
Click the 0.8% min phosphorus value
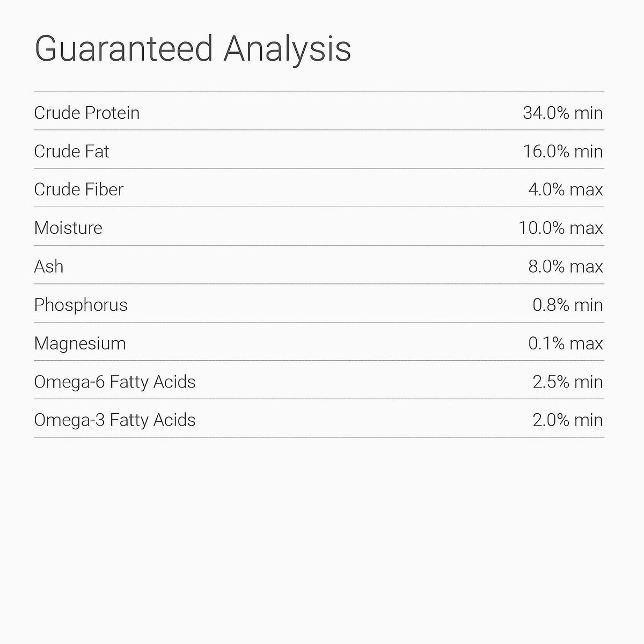pos(567,305)
